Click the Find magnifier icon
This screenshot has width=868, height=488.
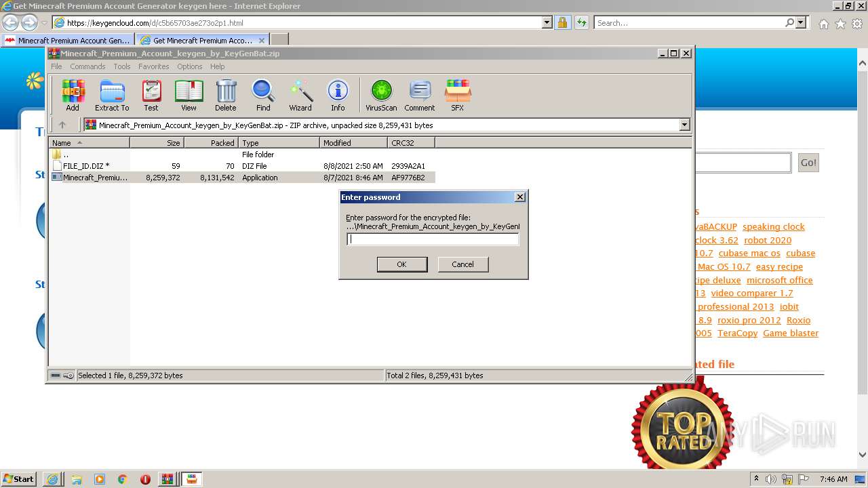pos(263,95)
